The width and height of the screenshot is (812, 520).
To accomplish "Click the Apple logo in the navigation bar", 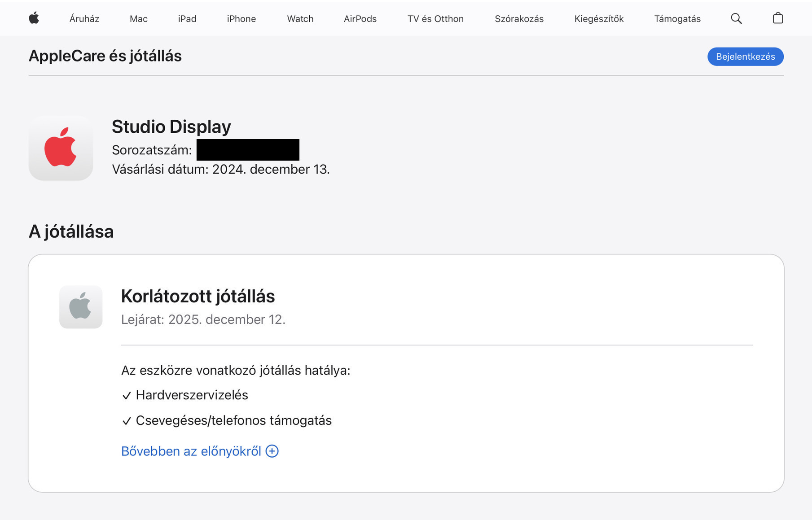I will (34, 18).
